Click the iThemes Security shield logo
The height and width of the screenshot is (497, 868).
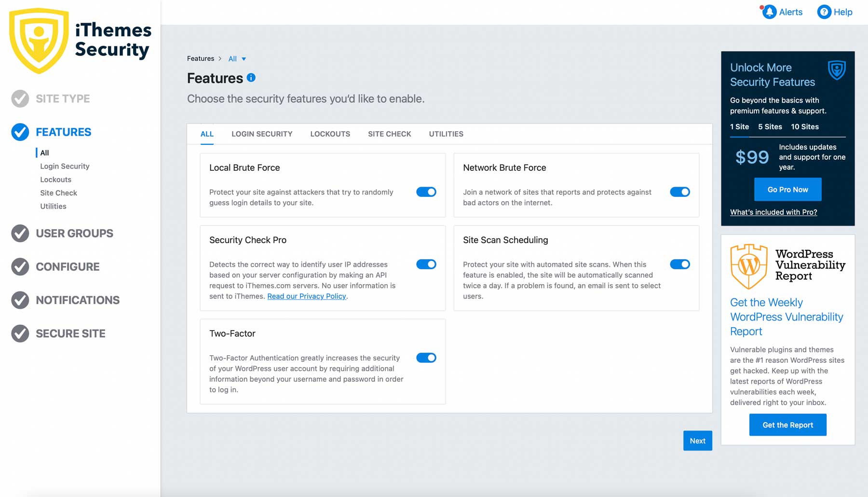39,41
